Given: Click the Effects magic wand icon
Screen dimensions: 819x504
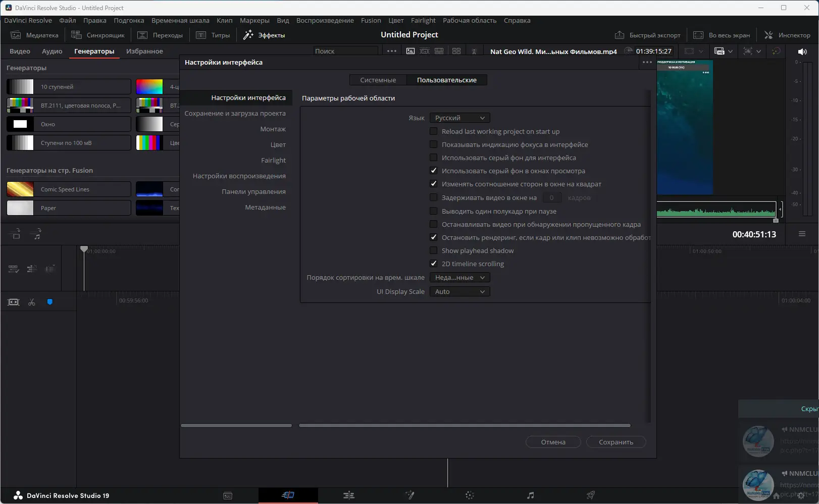Looking at the screenshot, I should pyautogui.click(x=248, y=35).
